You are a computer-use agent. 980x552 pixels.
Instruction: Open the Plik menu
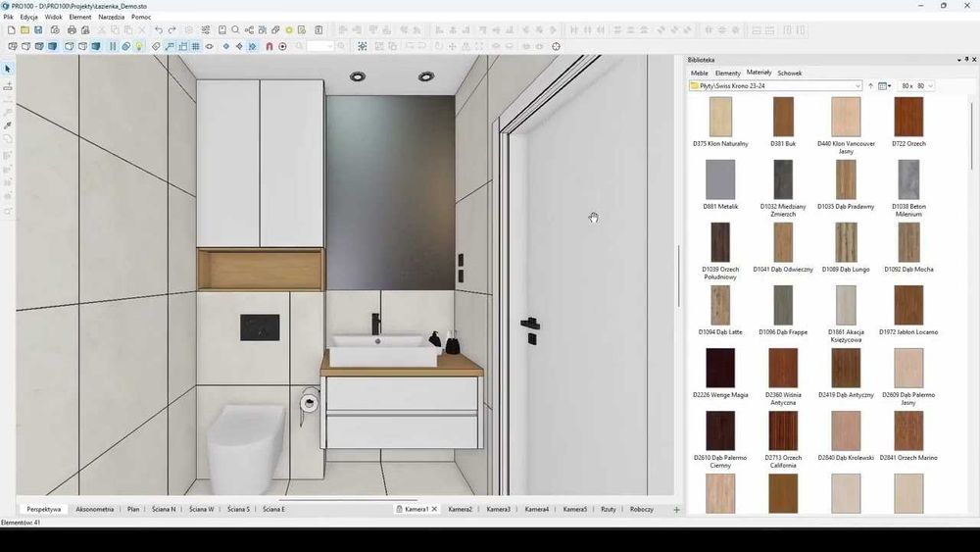(x=8, y=17)
